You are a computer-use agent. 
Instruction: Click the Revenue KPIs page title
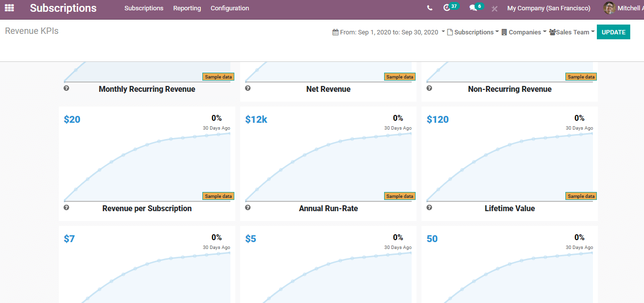(32, 31)
